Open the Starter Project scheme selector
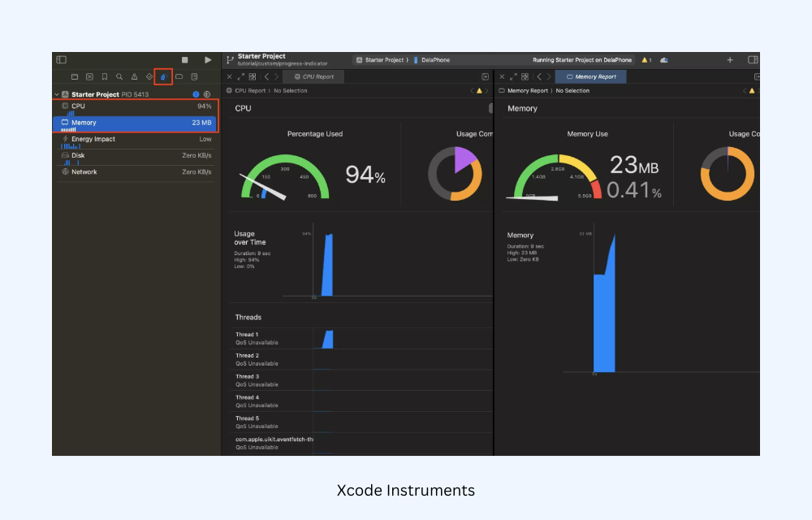This screenshot has height=520, width=812. 382,60
